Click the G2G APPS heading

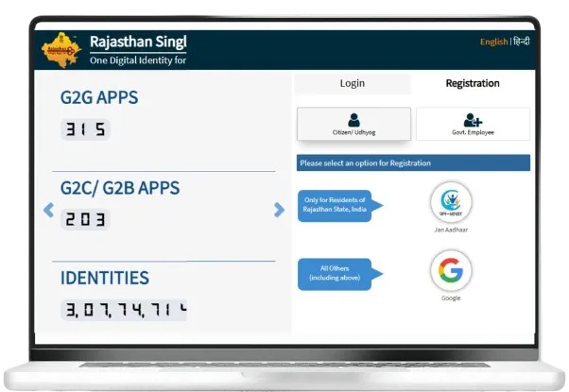99,97
